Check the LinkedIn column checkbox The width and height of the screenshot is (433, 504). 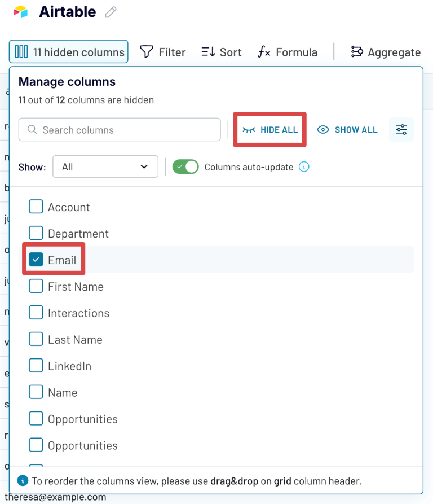click(36, 366)
